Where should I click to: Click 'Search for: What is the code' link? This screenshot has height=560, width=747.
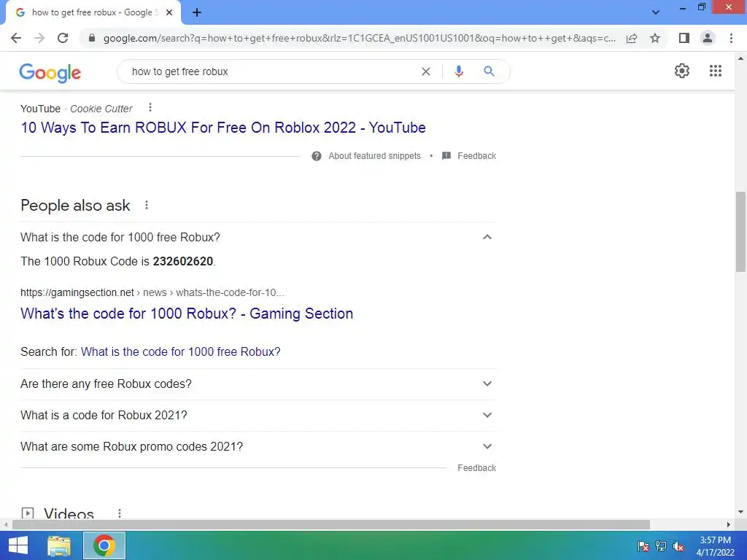[181, 352]
